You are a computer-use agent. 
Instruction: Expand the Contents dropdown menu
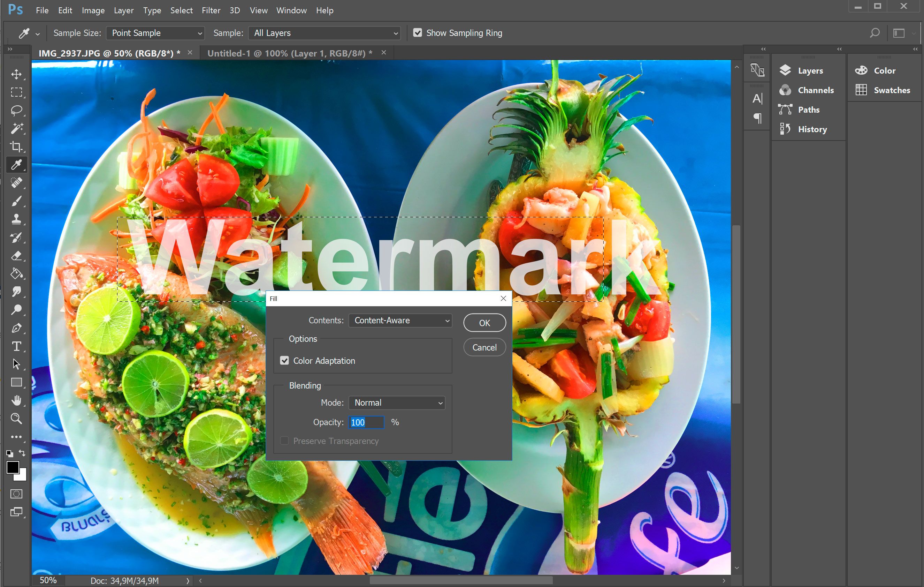click(446, 320)
